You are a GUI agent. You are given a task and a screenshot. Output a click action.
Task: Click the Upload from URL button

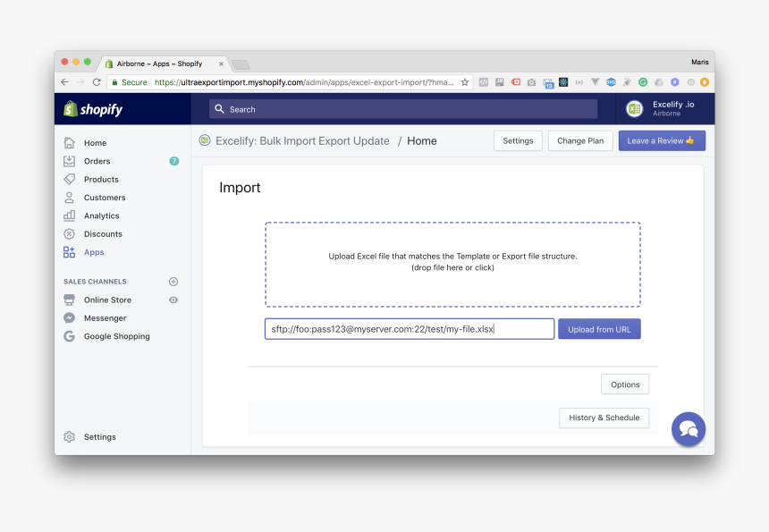pyautogui.click(x=599, y=329)
